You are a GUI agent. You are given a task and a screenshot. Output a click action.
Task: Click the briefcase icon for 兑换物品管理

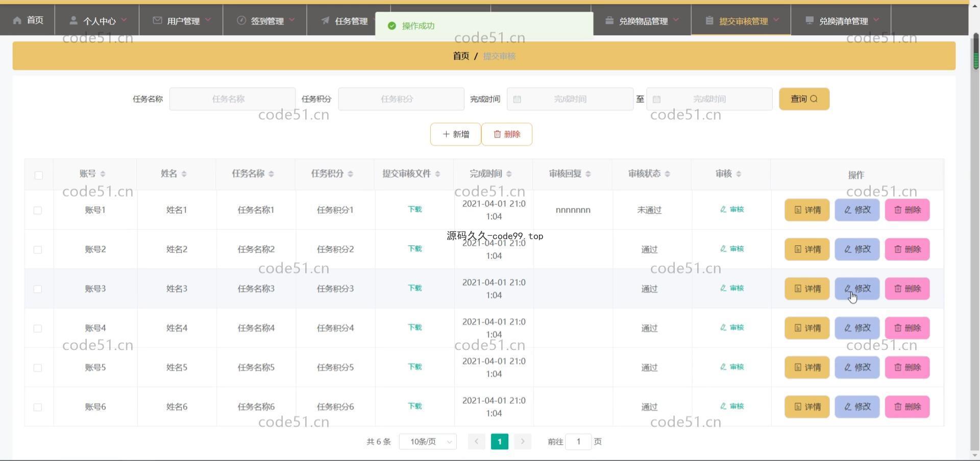pyautogui.click(x=609, y=20)
